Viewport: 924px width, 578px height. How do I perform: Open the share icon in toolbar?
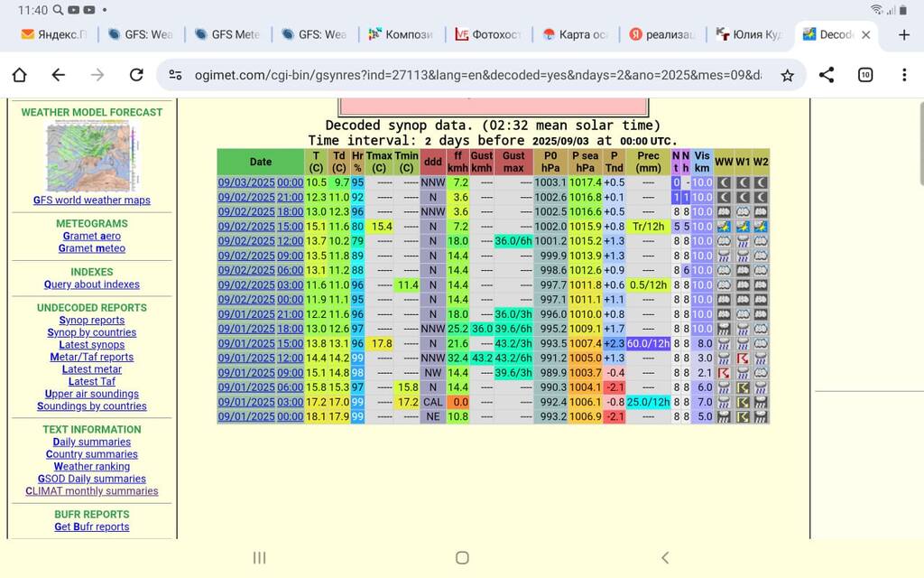pos(826,75)
